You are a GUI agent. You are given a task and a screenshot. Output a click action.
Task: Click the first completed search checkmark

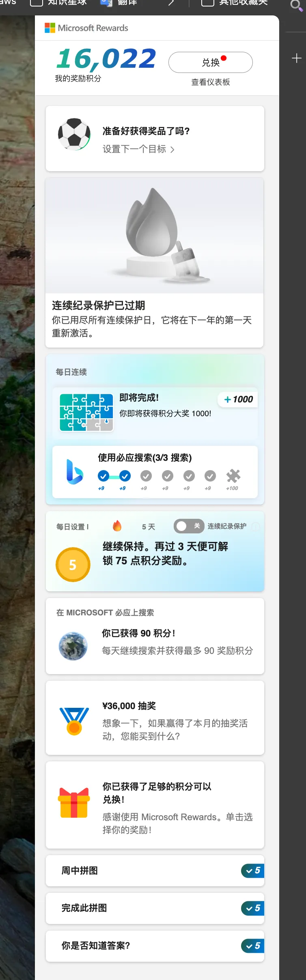[103, 476]
